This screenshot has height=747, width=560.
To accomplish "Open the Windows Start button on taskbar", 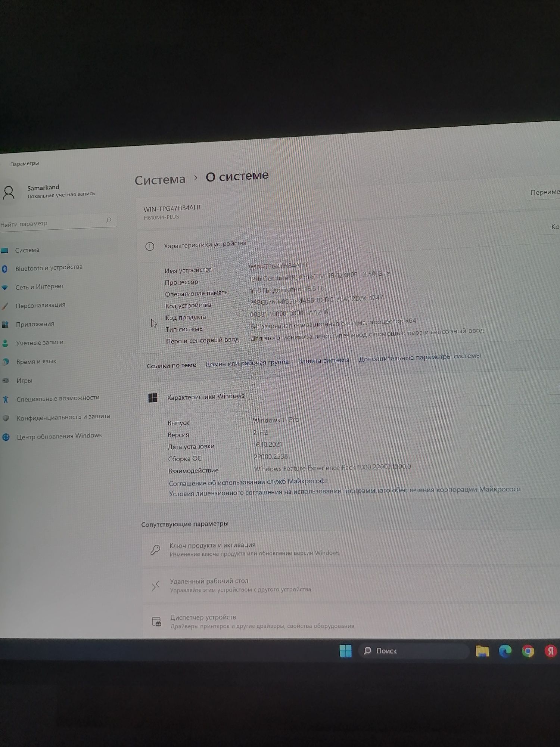I will click(x=345, y=651).
